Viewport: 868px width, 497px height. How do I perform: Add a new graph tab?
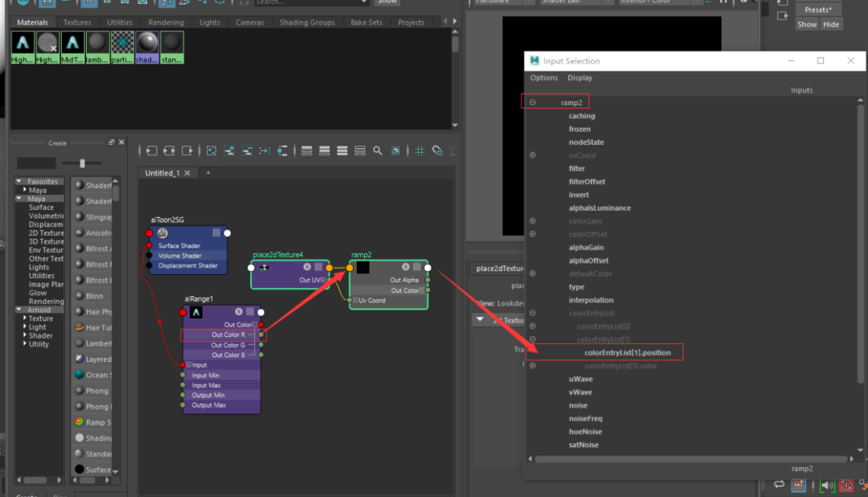pyautogui.click(x=208, y=173)
